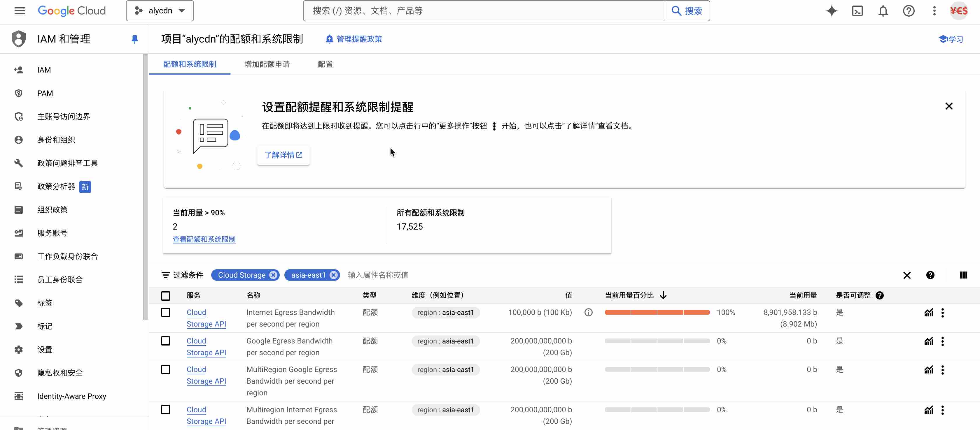Viewport: 980px width, 430px height.
Task: Open more actions for Google Egress Bandwidth row
Action: tap(942, 341)
